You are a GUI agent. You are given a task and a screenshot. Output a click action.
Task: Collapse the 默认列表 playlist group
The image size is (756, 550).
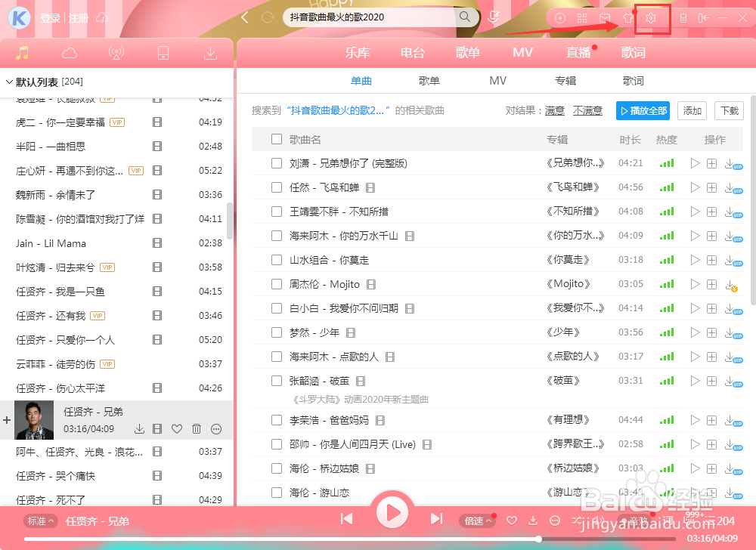9,82
